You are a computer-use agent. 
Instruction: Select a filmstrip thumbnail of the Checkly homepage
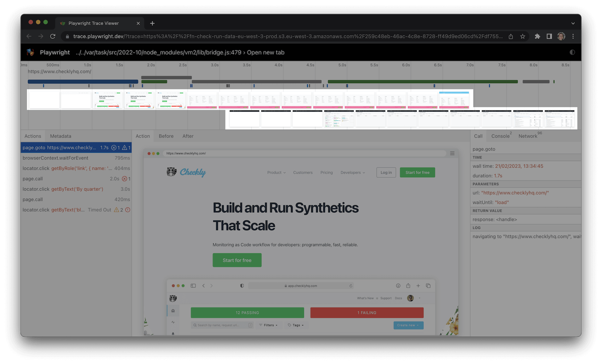[x=108, y=99]
